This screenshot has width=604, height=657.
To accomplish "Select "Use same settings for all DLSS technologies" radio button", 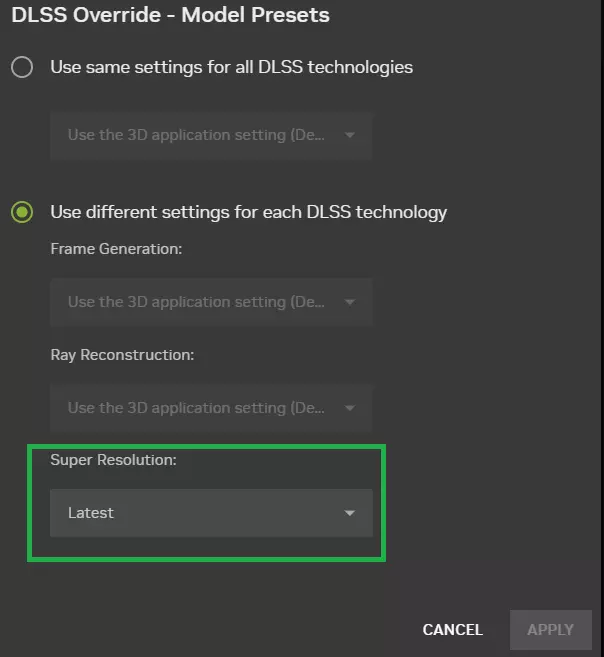I will pyautogui.click(x=22, y=68).
